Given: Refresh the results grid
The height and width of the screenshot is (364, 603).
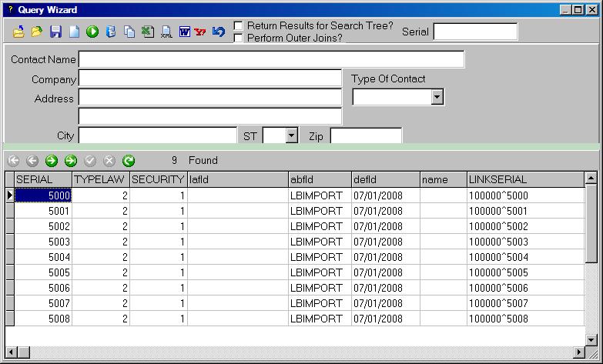Looking at the screenshot, I should pos(129,161).
